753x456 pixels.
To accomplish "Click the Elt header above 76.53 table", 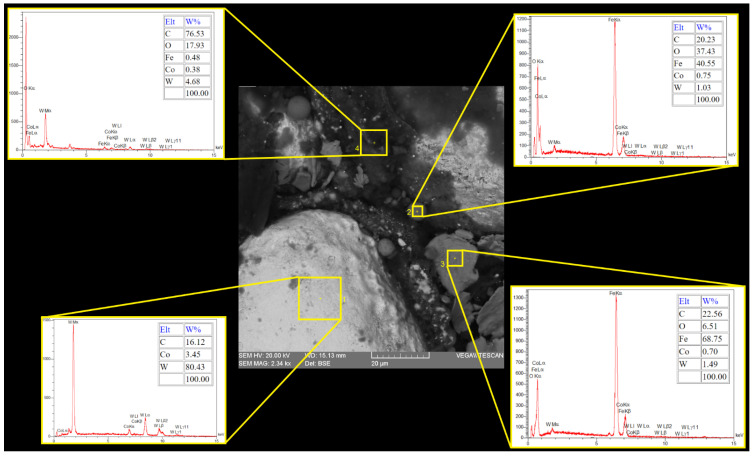I will point(173,22).
